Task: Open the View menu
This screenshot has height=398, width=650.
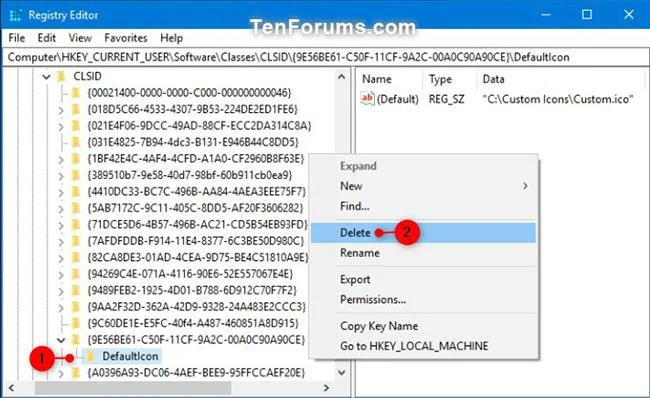Action: 80,38
